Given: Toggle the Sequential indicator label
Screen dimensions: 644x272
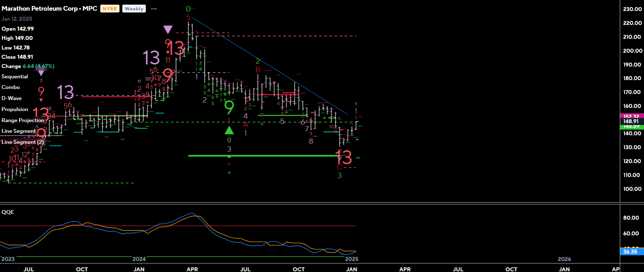Looking at the screenshot, I should (x=15, y=77).
